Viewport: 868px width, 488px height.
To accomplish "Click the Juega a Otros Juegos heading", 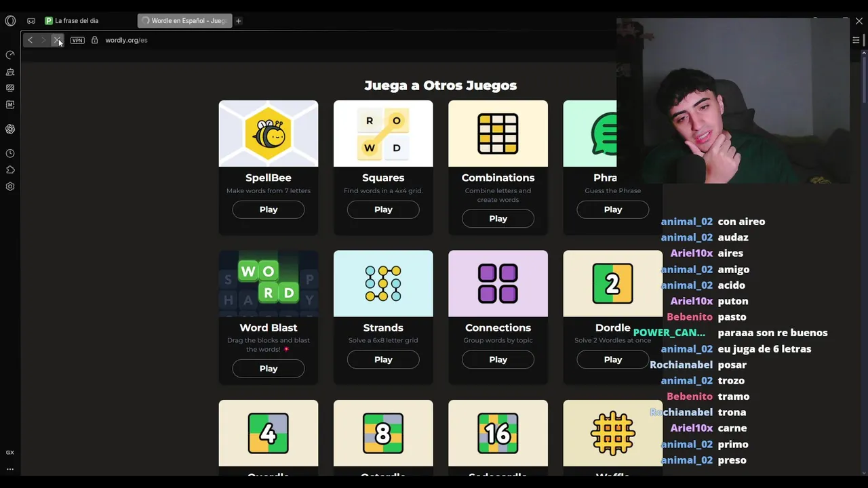I will pos(440,85).
